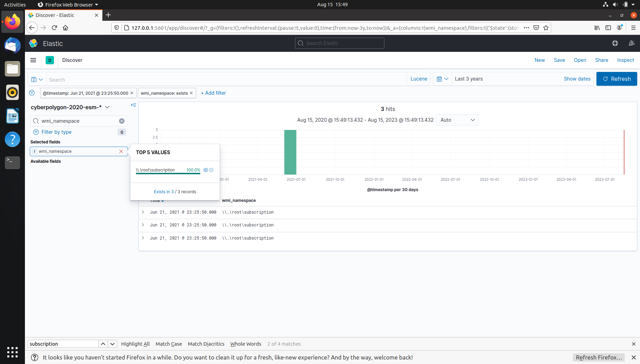Image resolution: width=640 pixels, height=364 pixels.
Task: Switch query language from Lucene
Action: 419,79
